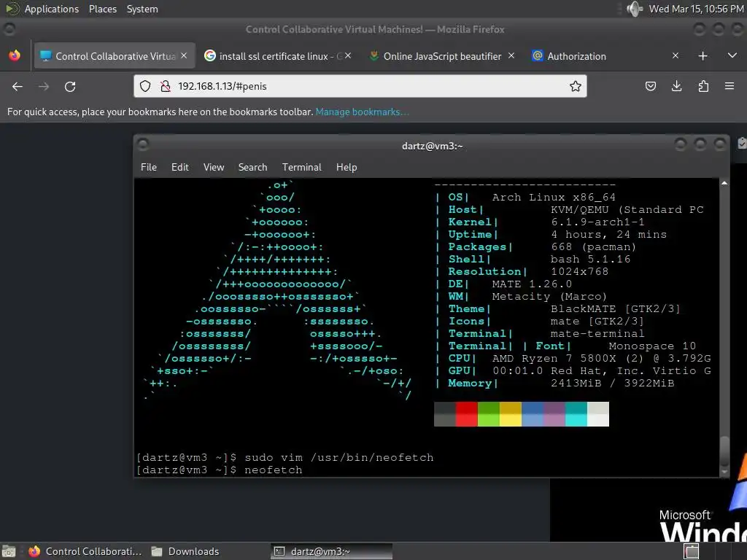Switch to Downloads taskbar window
The width and height of the screenshot is (747, 560).
point(185,551)
